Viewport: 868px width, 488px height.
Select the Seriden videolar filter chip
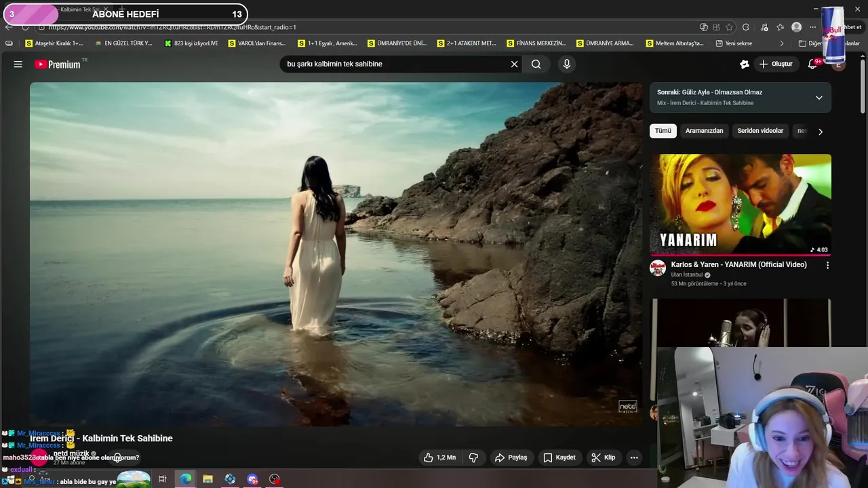tap(760, 131)
